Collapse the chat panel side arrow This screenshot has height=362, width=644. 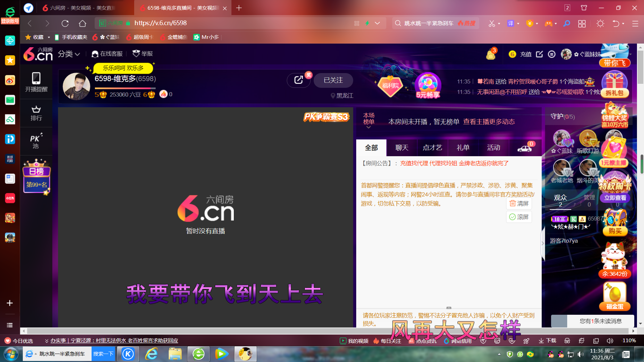point(543,244)
